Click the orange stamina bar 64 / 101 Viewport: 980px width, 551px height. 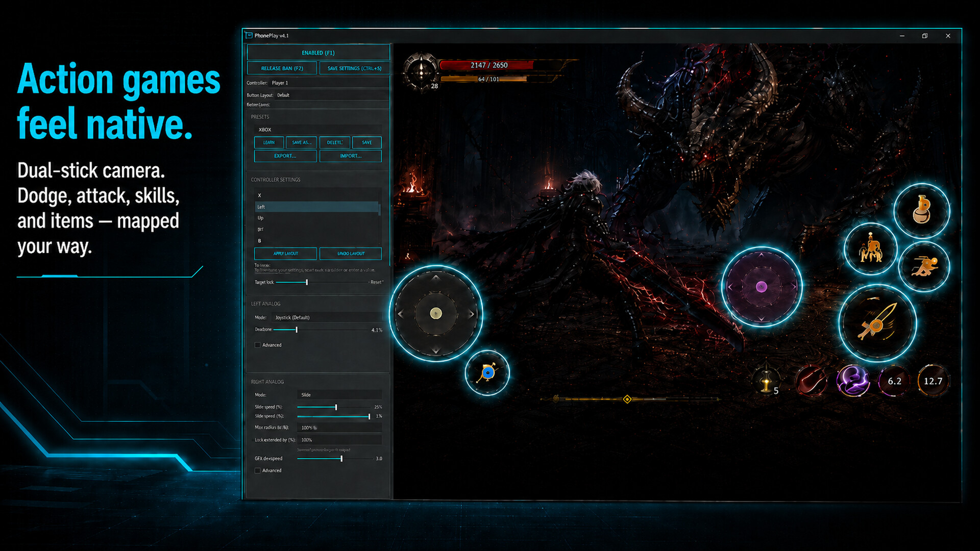[x=485, y=79]
